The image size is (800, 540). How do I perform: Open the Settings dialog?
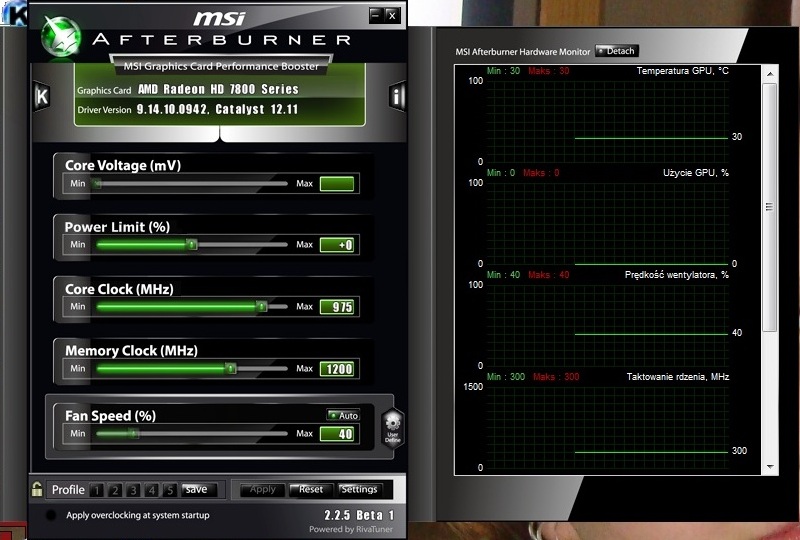[x=359, y=489]
